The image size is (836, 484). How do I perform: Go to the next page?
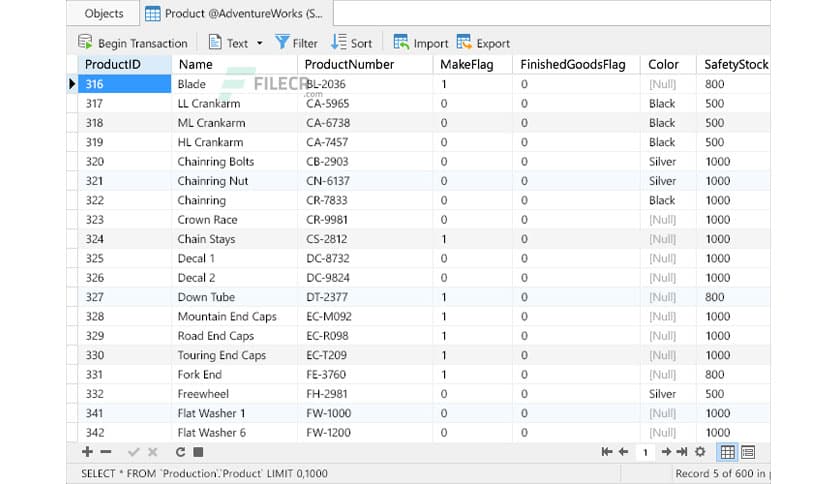coord(666,452)
